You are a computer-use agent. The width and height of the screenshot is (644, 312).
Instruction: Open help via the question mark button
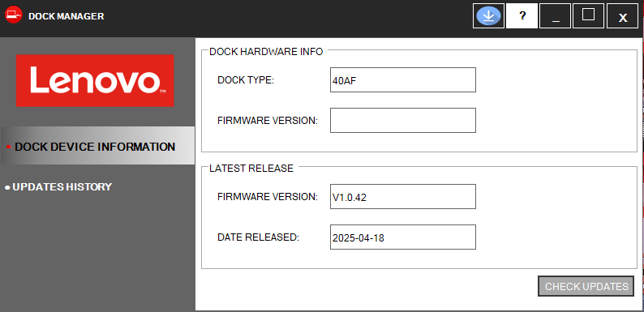pyautogui.click(x=522, y=16)
